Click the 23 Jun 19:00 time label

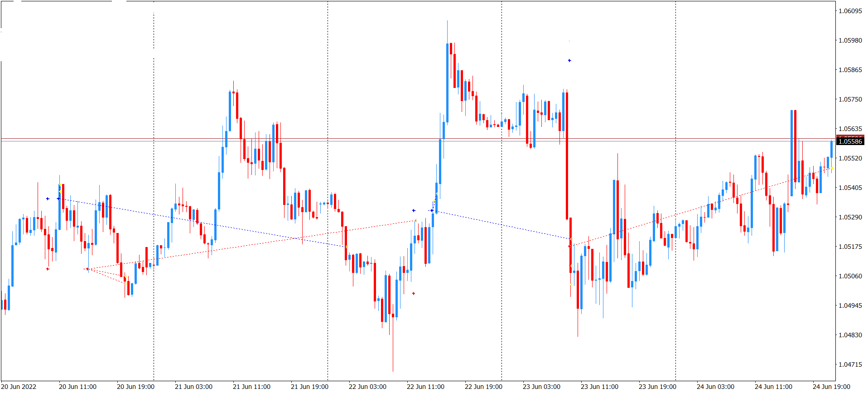pyautogui.click(x=657, y=387)
